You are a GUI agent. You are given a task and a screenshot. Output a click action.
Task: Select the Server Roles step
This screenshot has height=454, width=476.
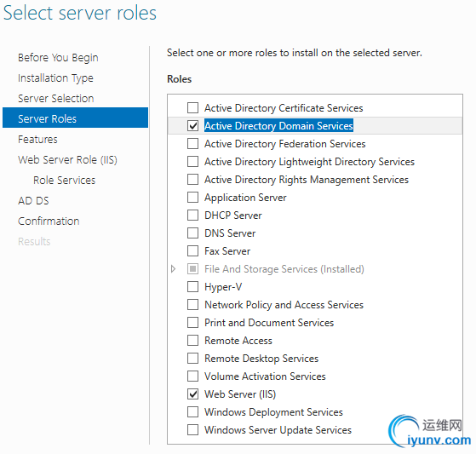75,118
